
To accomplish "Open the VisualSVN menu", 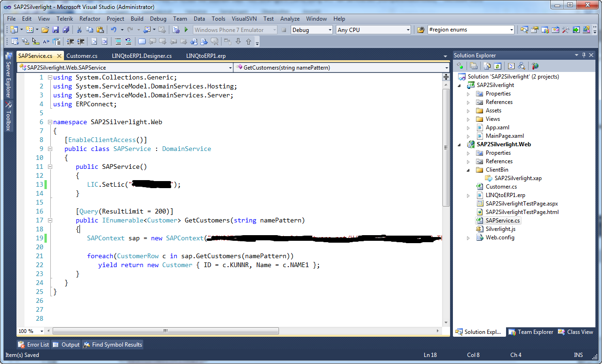I will [245, 19].
